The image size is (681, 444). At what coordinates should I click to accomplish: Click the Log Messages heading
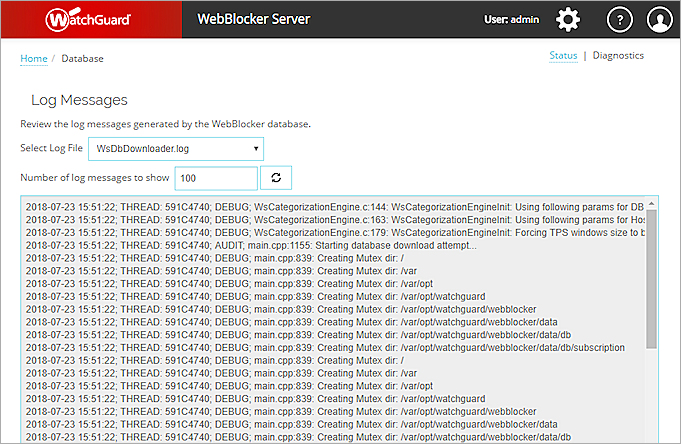(x=79, y=100)
